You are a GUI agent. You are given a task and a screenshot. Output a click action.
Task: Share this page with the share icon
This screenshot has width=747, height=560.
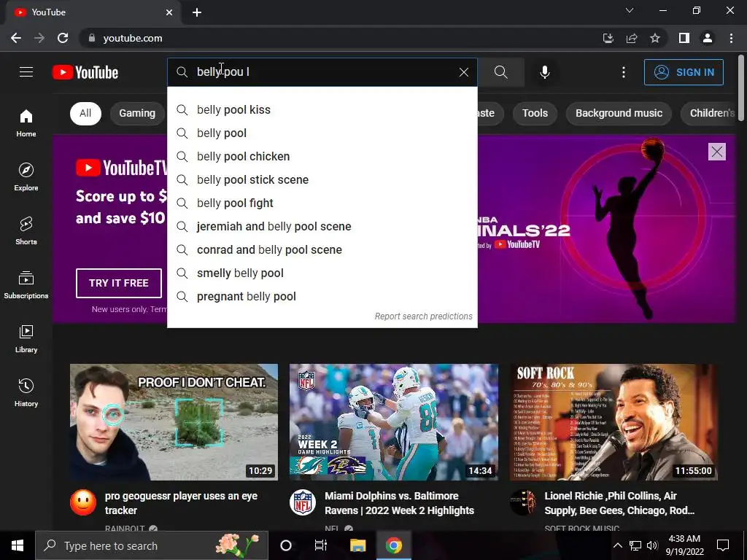tap(632, 38)
